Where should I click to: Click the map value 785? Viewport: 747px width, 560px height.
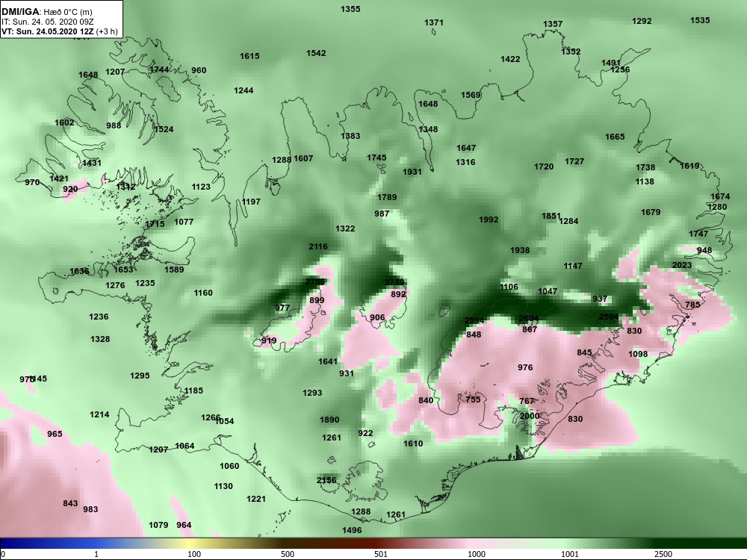[x=692, y=305]
